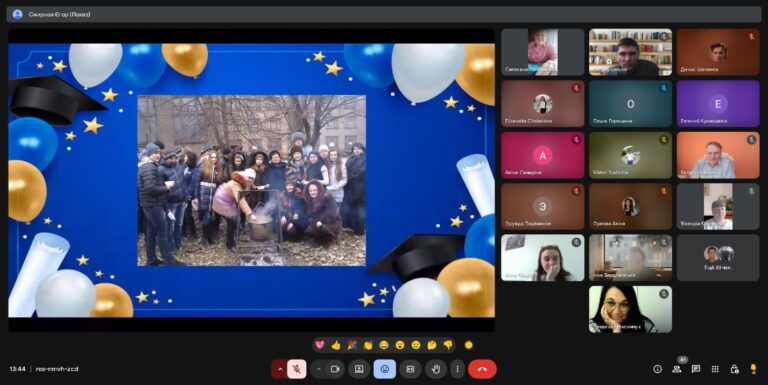The width and height of the screenshot is (768, 385).
Task: Select the brown tile with letter Э avatar
Action: [x=543, y=207]
